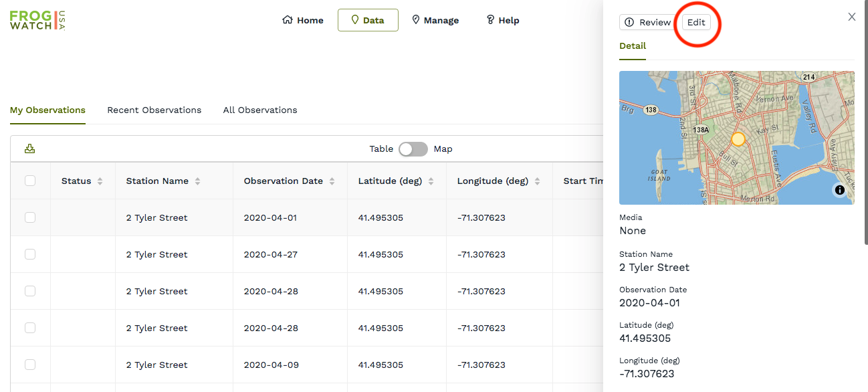This screenshot has height=392, width=868.
Task: Click the yellow station marker on map
Action: [738, 139]
